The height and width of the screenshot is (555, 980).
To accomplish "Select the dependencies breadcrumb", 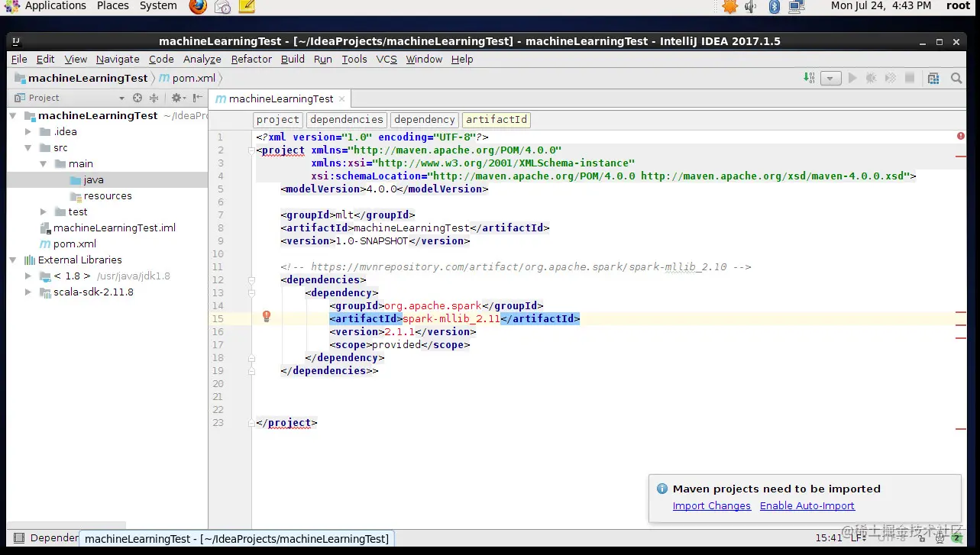I will pos(347,120).
